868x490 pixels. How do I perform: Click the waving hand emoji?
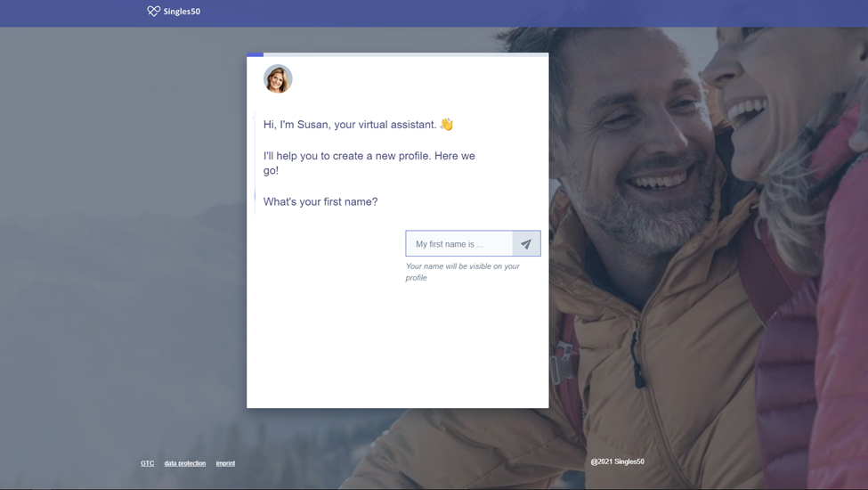tap(447, 125)
